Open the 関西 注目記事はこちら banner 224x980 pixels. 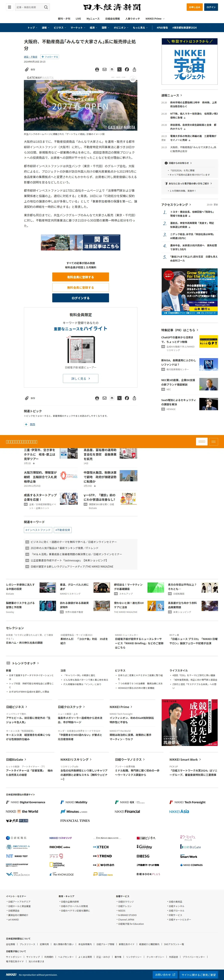tap(81, 242)
